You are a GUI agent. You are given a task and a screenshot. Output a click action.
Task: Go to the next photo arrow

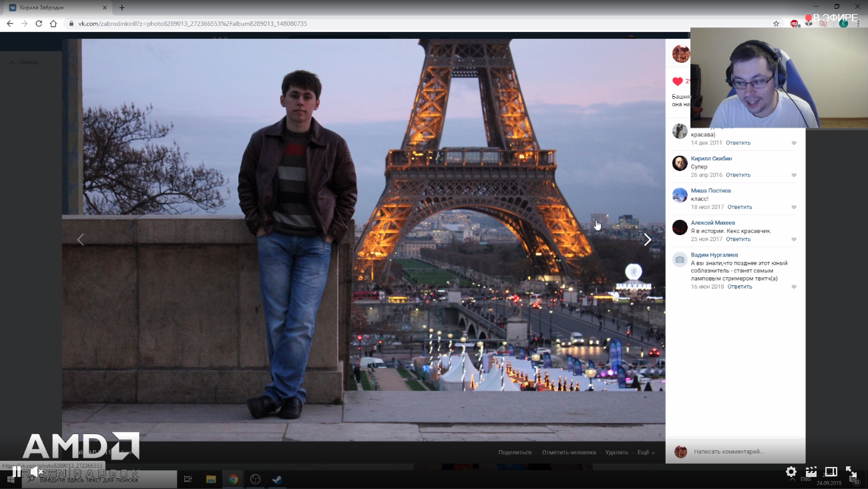pyautogui.click(x=647, y=240)
